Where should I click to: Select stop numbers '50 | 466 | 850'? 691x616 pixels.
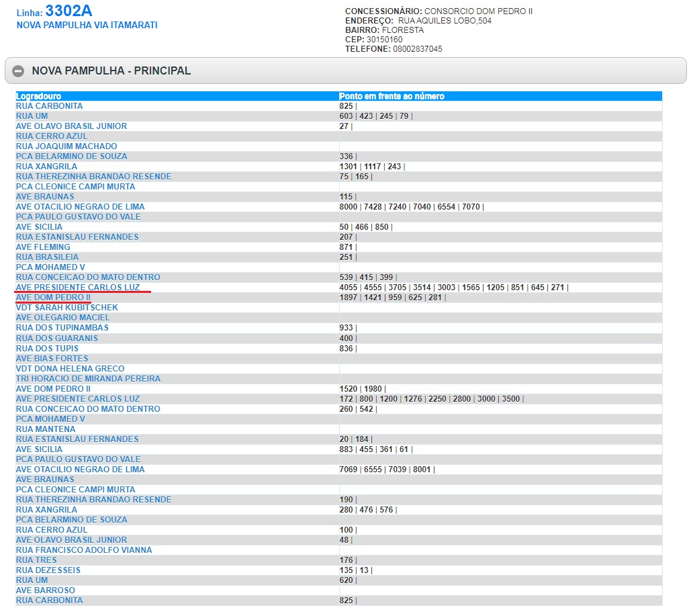(366, 227)
